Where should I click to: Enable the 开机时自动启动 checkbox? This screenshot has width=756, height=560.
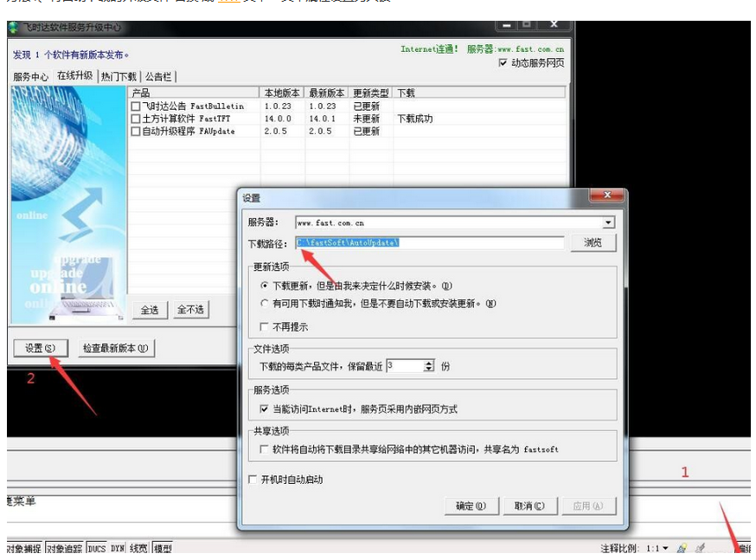click(253, 480)
